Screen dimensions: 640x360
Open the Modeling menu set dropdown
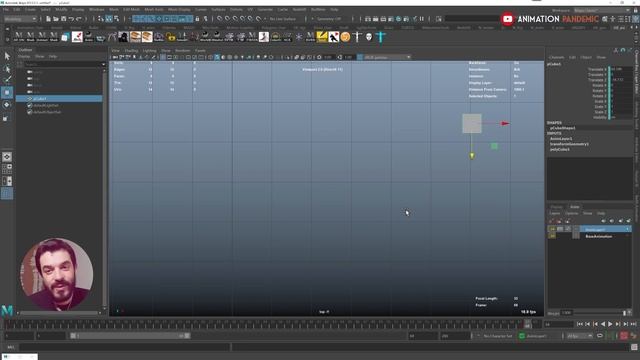click(20, 19)
